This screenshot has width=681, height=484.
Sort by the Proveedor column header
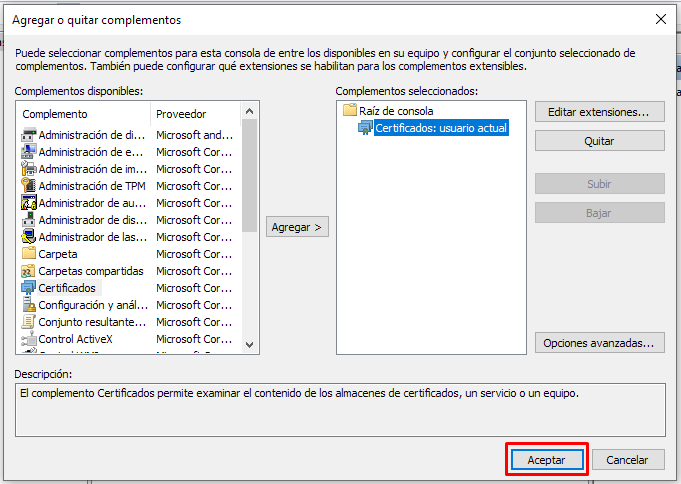pos(195,114)
